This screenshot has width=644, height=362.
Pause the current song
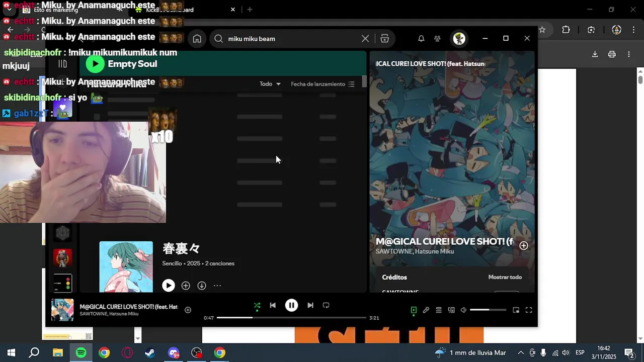[x=291, y=305]
